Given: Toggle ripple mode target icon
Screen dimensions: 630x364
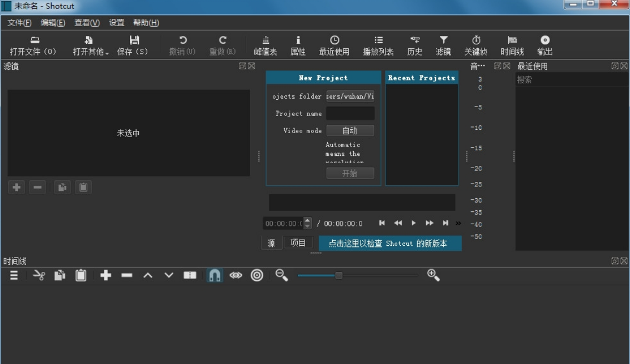Looking at the screenshot, I should click(257, 275).
